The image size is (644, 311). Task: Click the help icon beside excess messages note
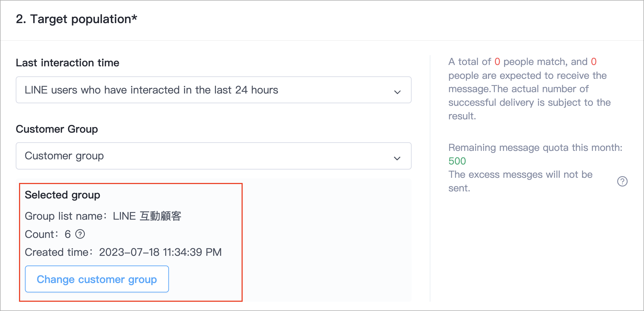622,181
